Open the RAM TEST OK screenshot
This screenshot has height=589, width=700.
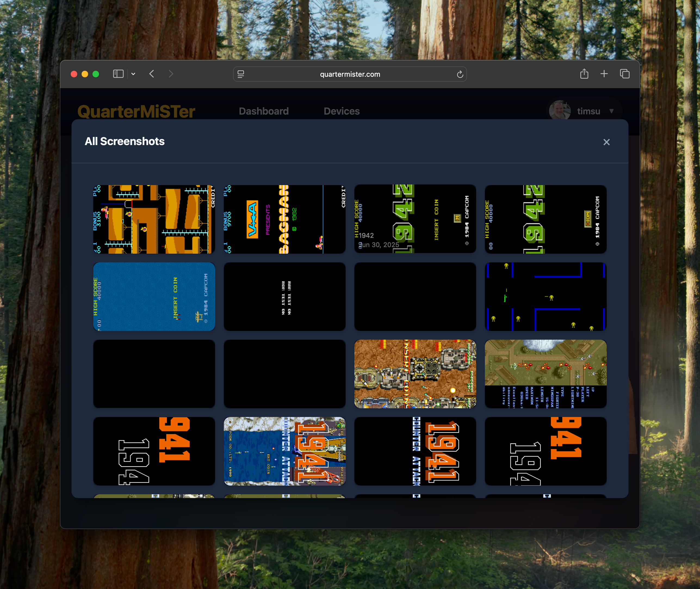click(285, 296)
